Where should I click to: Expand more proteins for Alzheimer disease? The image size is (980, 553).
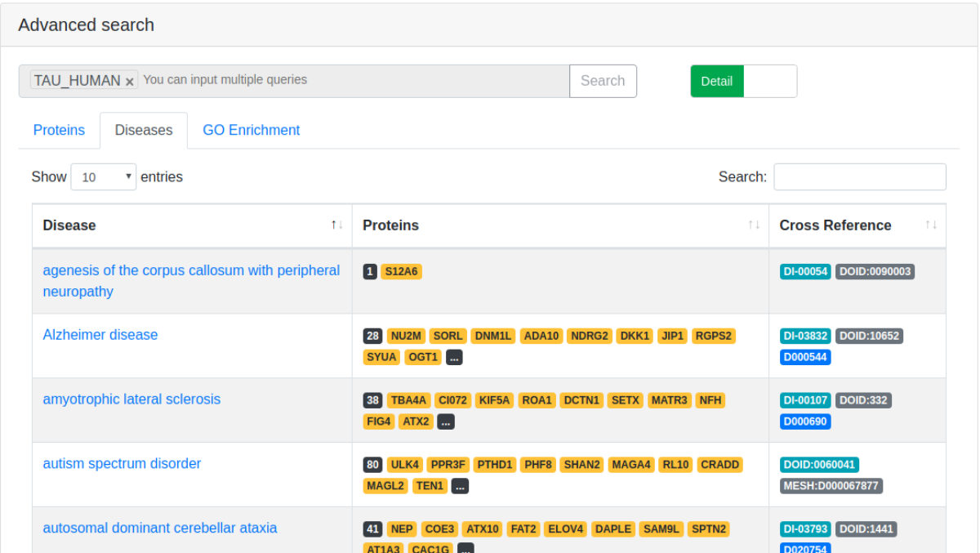point(455,358)
